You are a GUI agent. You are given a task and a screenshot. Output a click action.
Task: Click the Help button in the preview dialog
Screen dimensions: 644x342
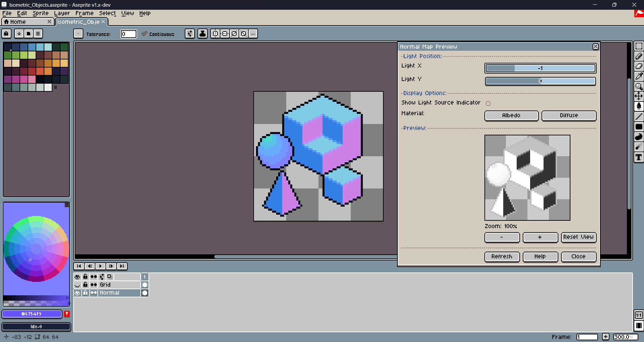[x=540, y=257]
